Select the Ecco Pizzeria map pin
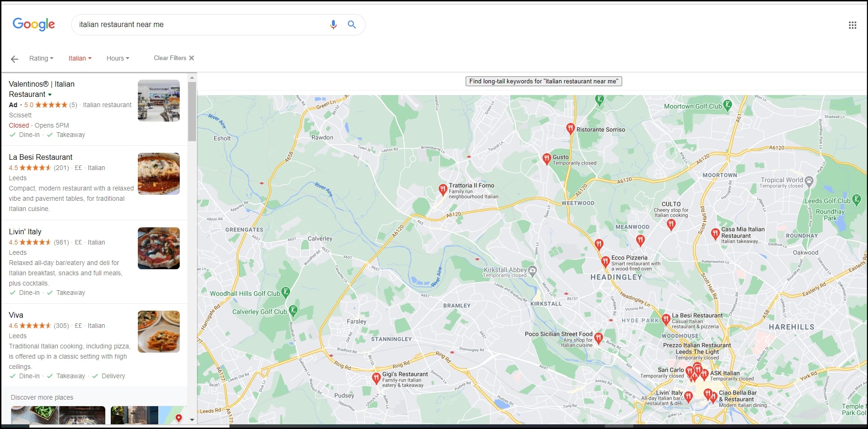Viewport: 868px width, 429px height. click(605, 261)
